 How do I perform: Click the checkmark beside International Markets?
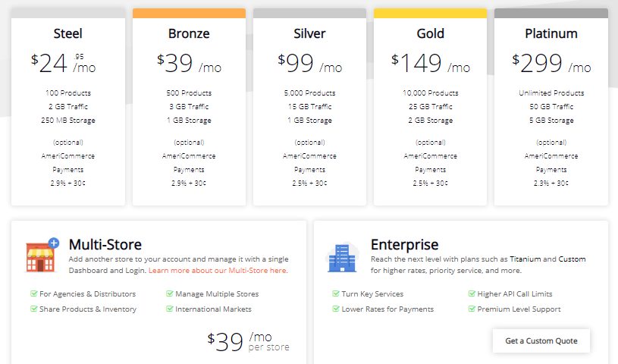point(170,309)
